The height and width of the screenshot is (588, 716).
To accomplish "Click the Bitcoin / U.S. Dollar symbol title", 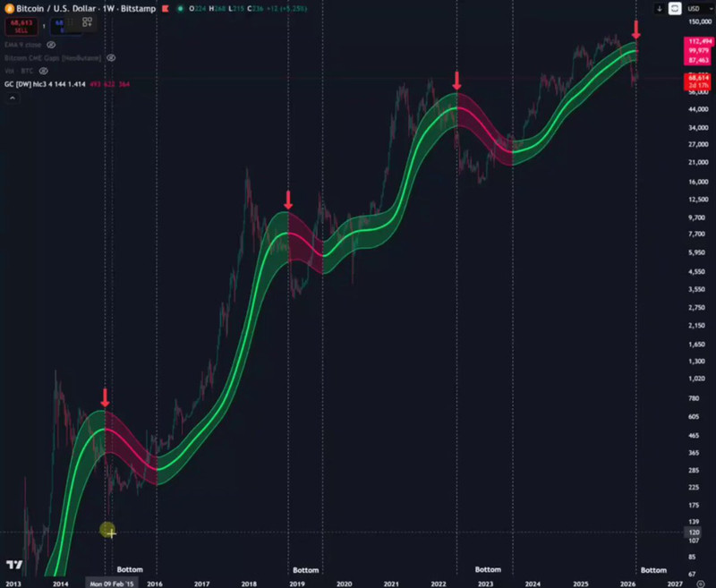I will pyautogui.click(x=54, y=9).
